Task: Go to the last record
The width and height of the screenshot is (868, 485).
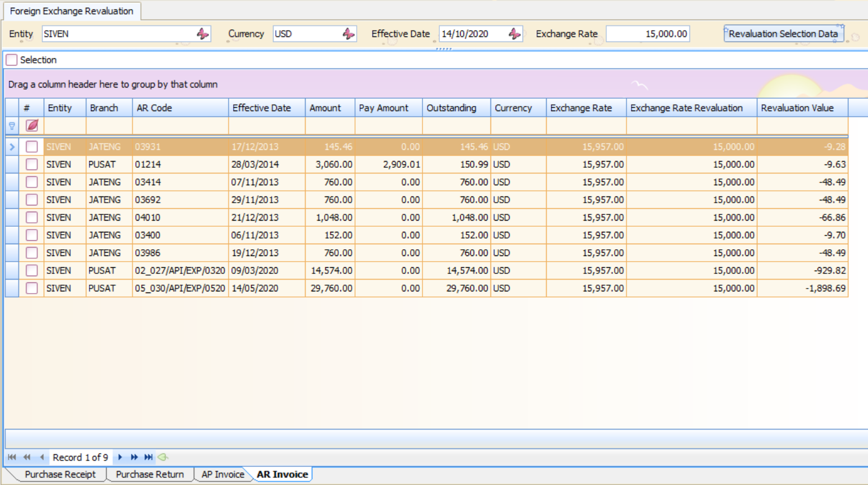Action: coord(148,457)
